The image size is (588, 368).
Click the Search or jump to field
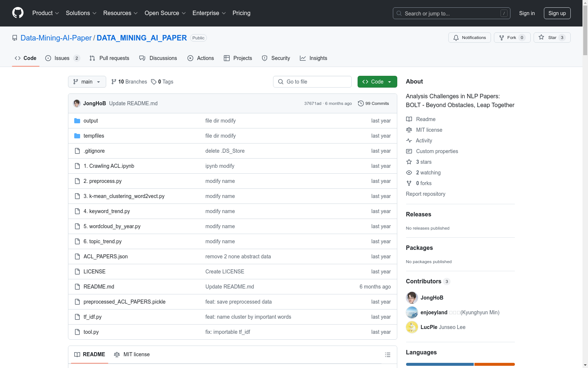click(x=452, y=13)
